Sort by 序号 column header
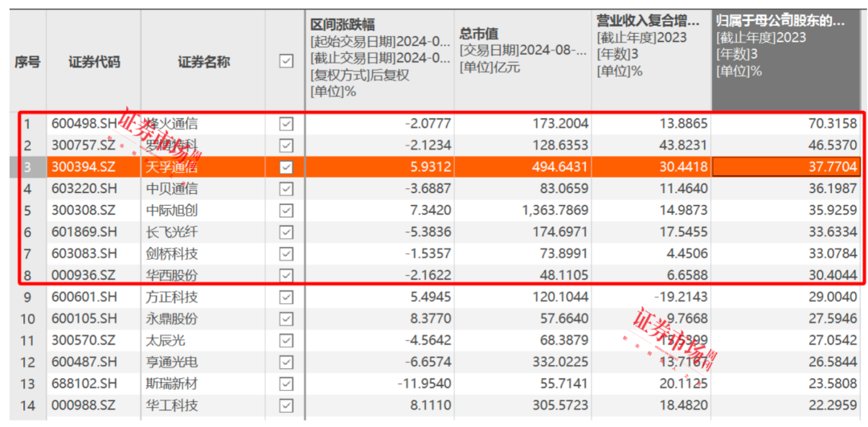The height and width of the screenshot is (427, 868). [27, 62]
